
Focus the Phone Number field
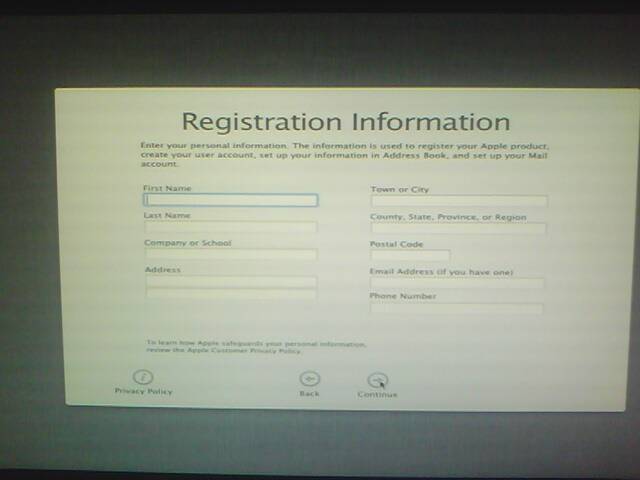pos(457,308)
